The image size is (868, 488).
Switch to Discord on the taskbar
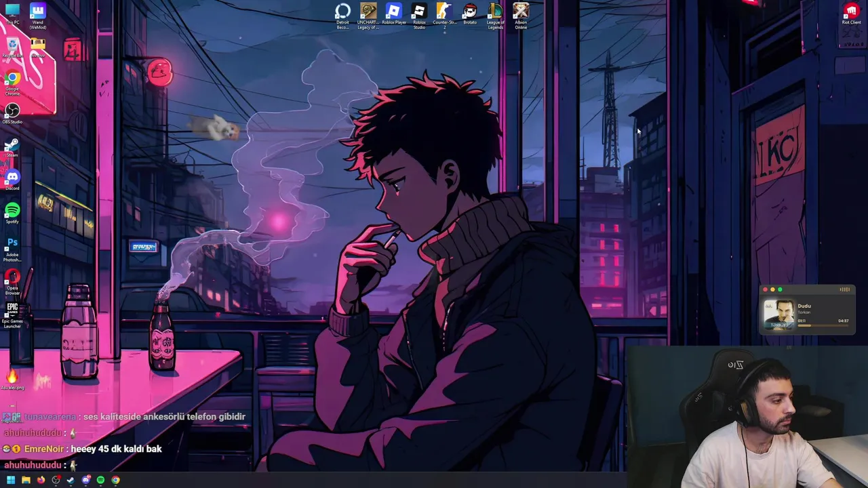point(85,480)
